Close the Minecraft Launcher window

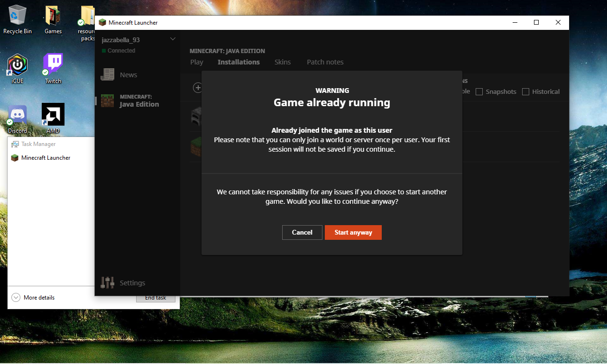tap(558, 22)
